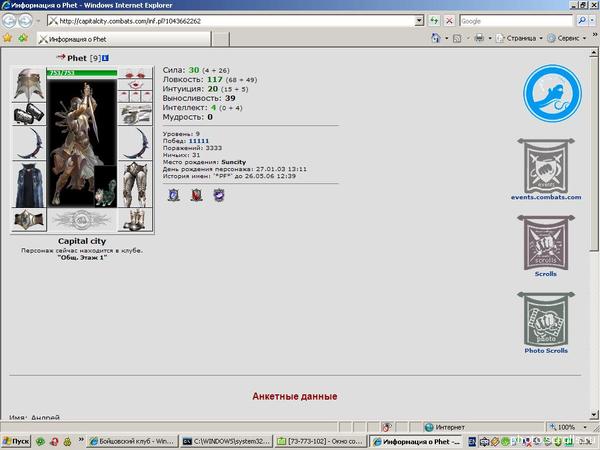Click the purple shield badge
The image size is (600, 450).
tap(219, 195)
